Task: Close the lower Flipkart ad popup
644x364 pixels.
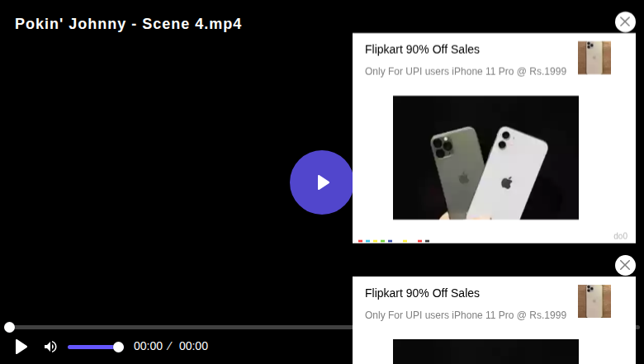Action: pos(625,265)
